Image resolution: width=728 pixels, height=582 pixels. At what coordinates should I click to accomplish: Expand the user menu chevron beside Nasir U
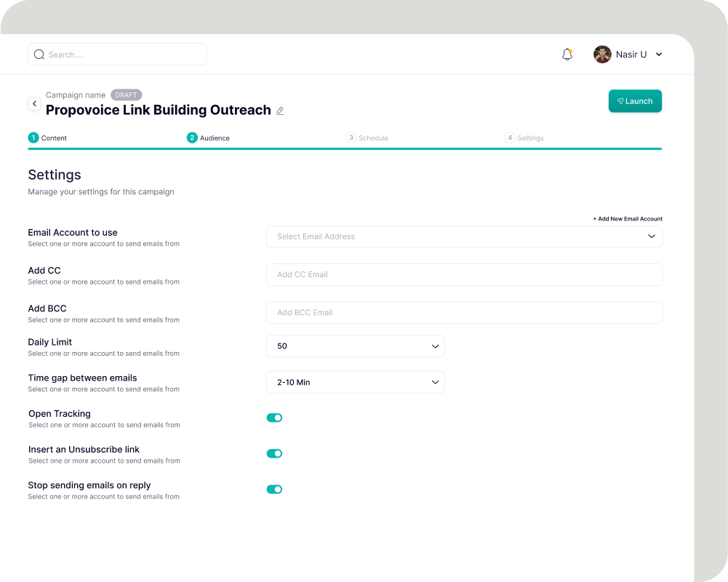click(659, 55)
